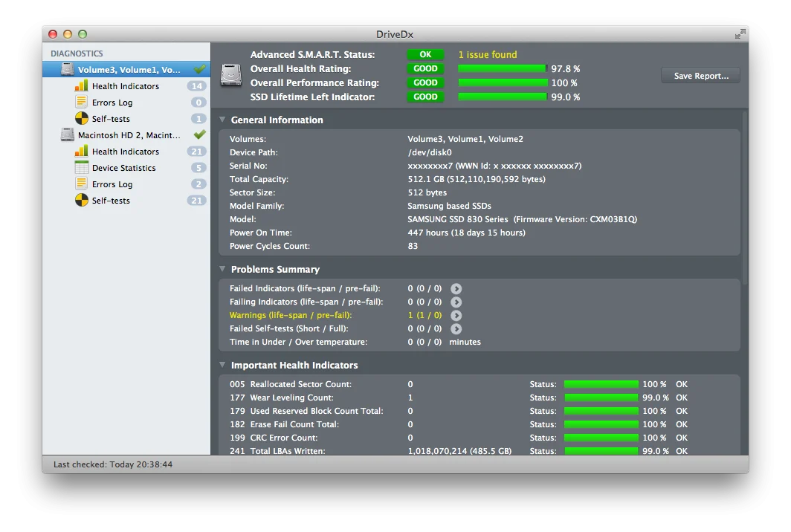Screen dimensions: 791x532
Task: Click the green checkmark beside Macintosh HD 2
Action: (x=201, y=134)
